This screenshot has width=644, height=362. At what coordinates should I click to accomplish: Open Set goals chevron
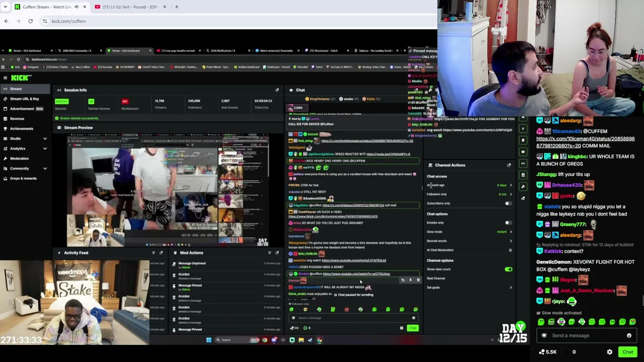511,288
